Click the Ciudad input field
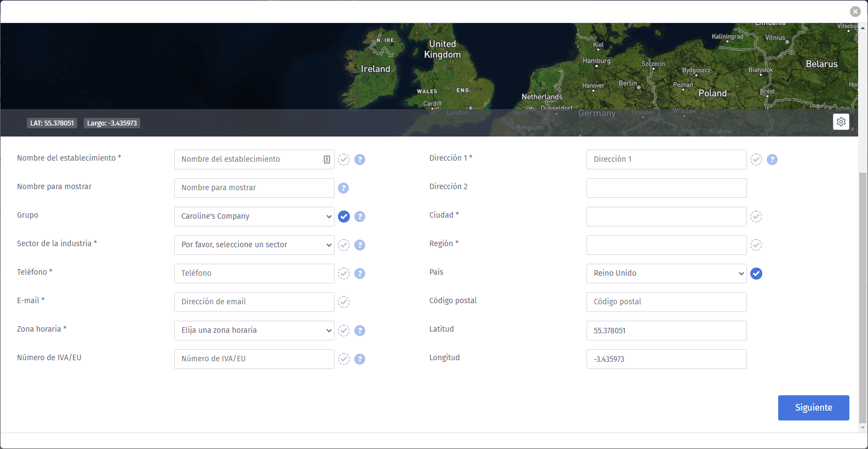This screenshot has width=868, height=449. pyautogui.click(x=666, y=217)
